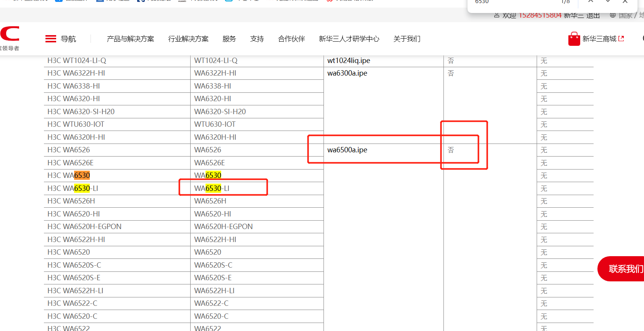
Task: Open the 合作伙伴 menu
Action: pyautogui.click(x=291, y=39)
